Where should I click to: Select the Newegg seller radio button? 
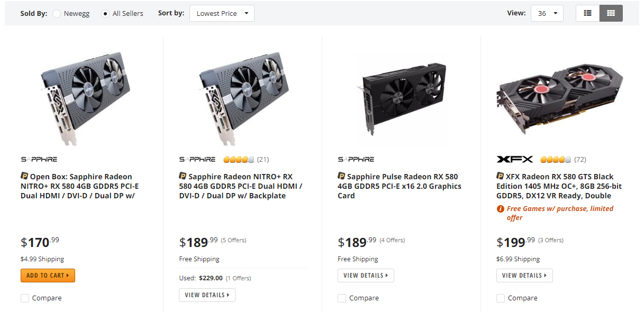57,14
